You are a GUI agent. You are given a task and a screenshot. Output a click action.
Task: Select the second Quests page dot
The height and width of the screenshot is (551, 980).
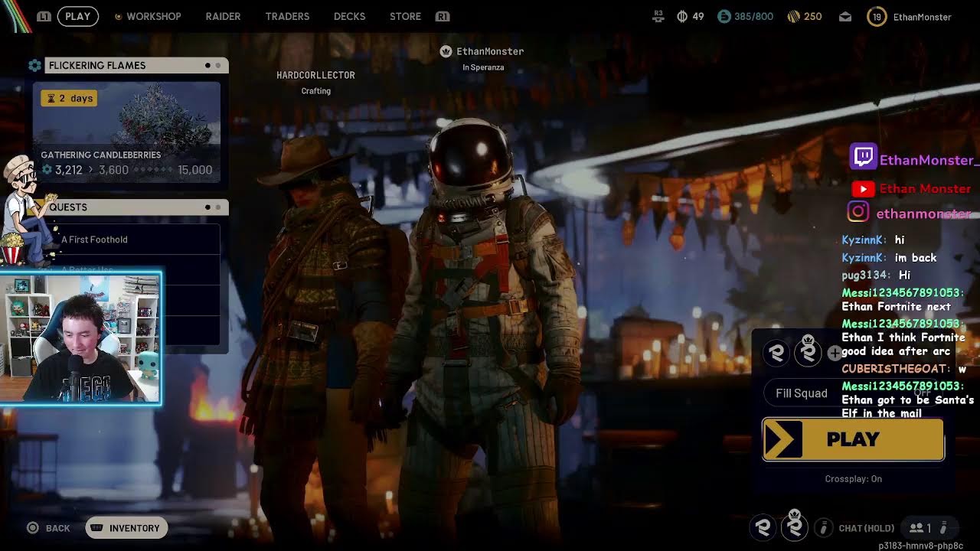click(217, 207)
